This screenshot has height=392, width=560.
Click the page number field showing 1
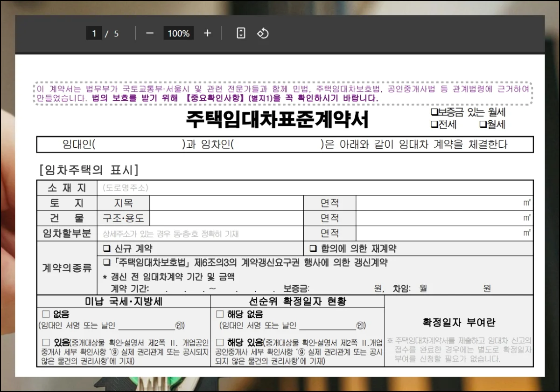click(x=94, y=34)
